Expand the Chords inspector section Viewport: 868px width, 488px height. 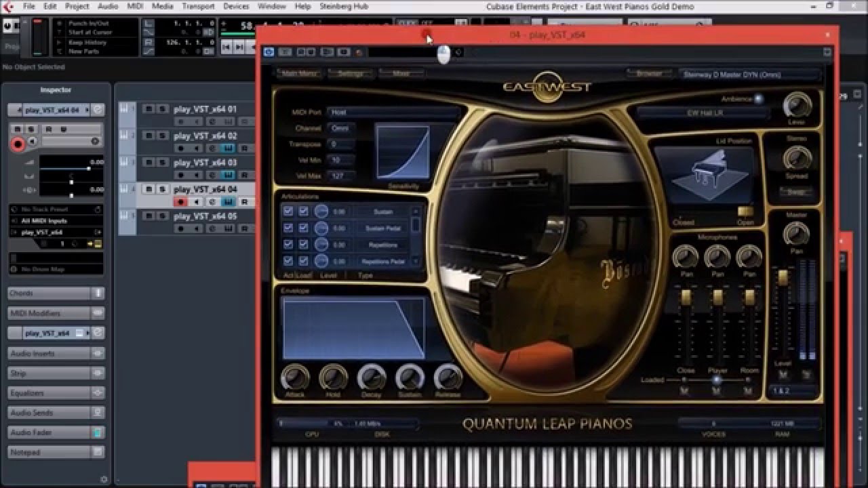point(56,293)
